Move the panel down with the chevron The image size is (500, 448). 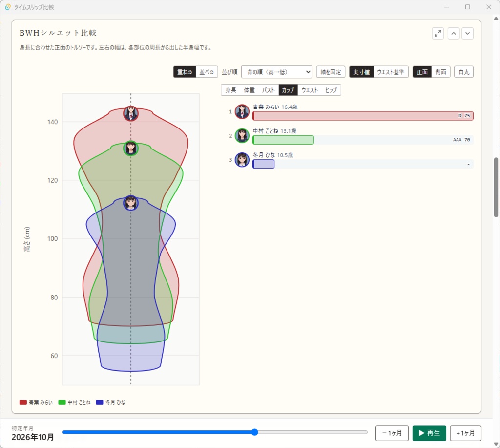click(467, 34)
